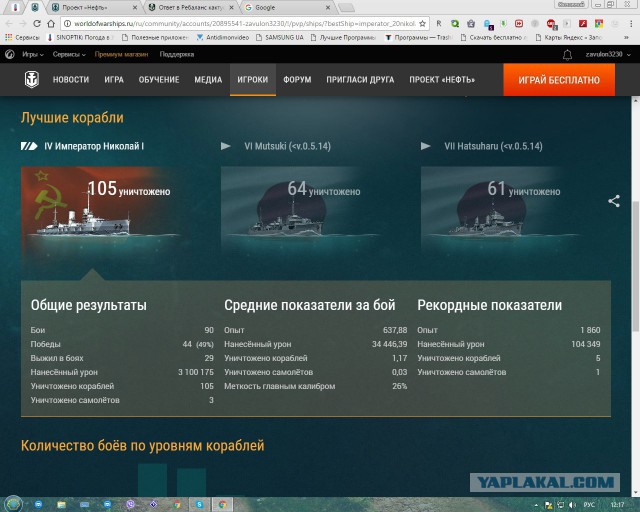The width and height of the screenshot is (640, 512).
Task: Open 'Лучшие Программы' bookmark
Action: point(343,38)
